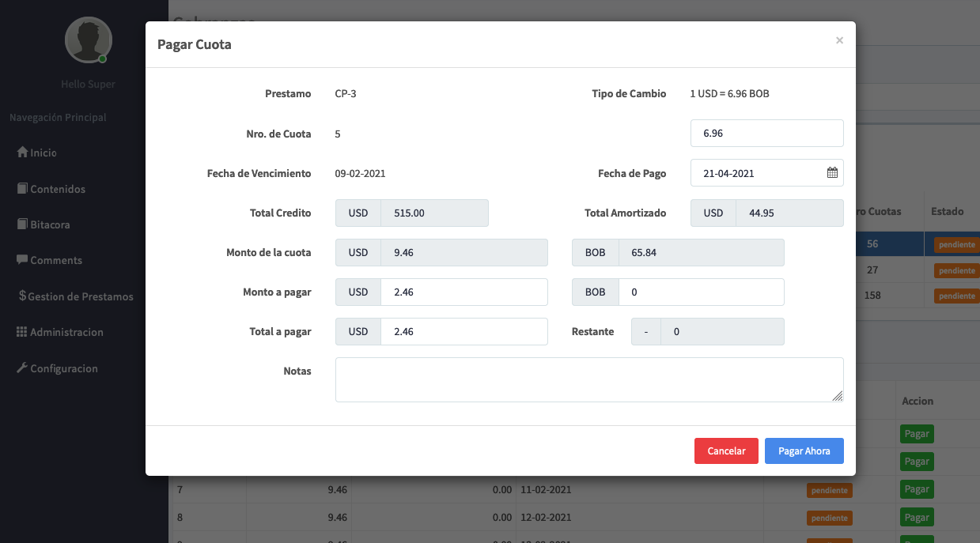Open Gestion de Prestamos menu item
The image size is (980, 543).
tap(80, 296)
